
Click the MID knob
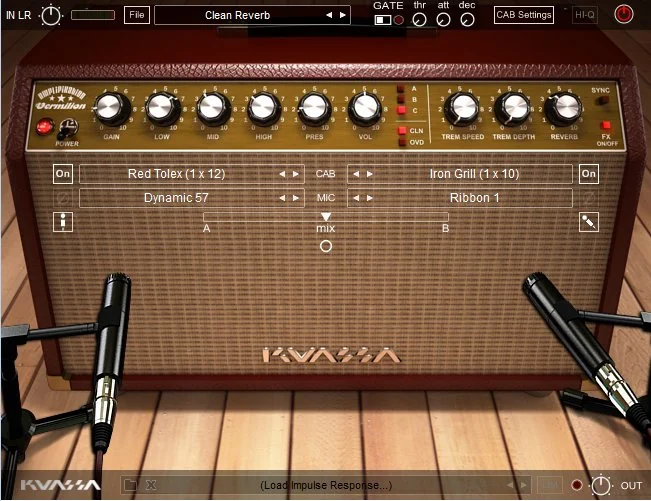click(213, 108)
